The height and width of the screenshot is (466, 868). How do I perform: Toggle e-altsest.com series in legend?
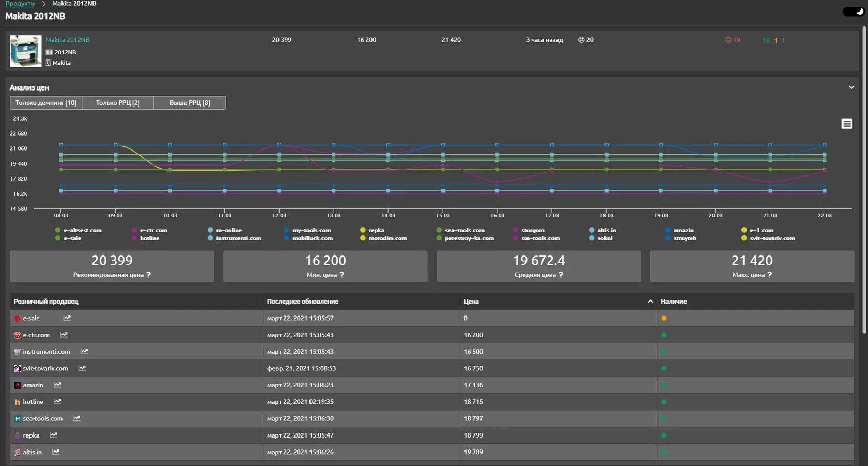tap(79, 230)
